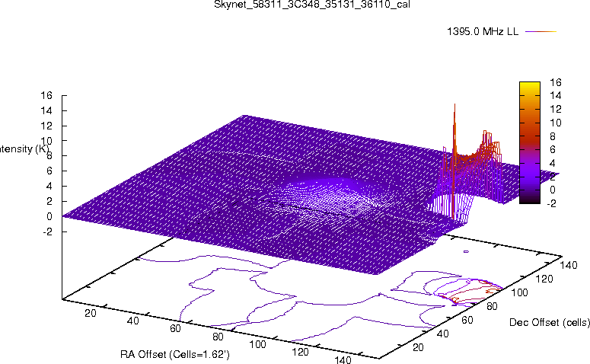The image size is (590, 364).
Task: Select the color bar label 10
Action: [x=556, y=123]
